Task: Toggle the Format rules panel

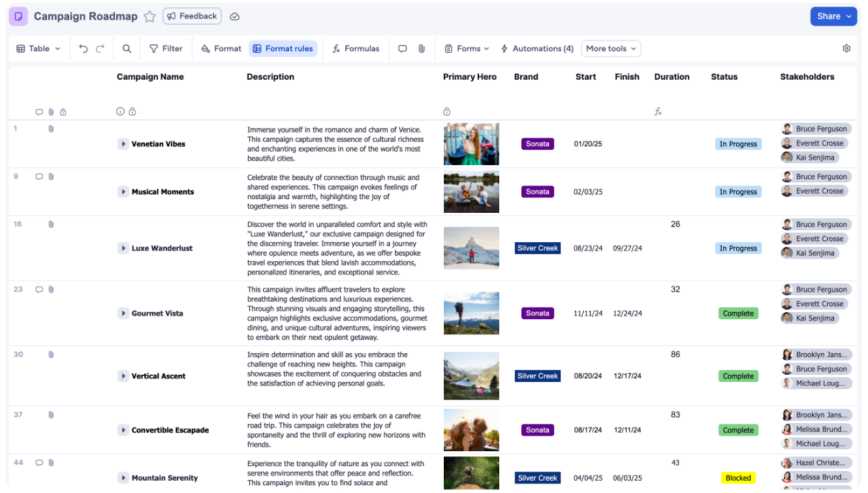Action: pos(283,48)
